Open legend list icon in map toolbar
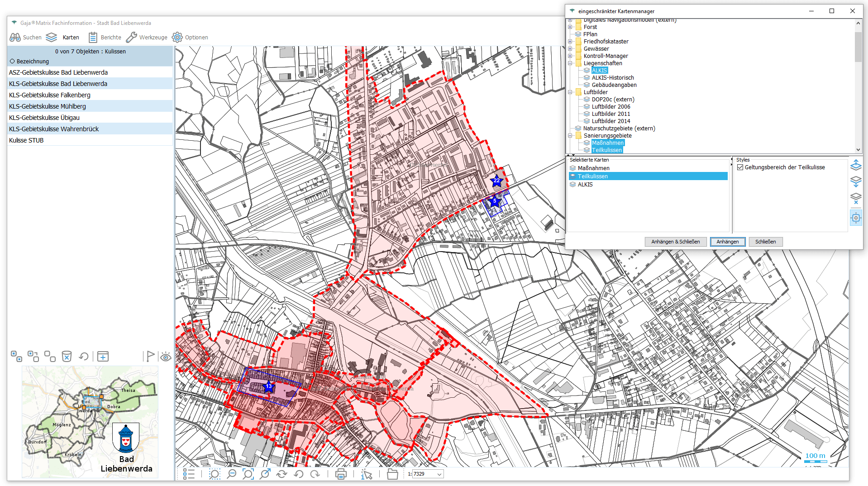 189,474
